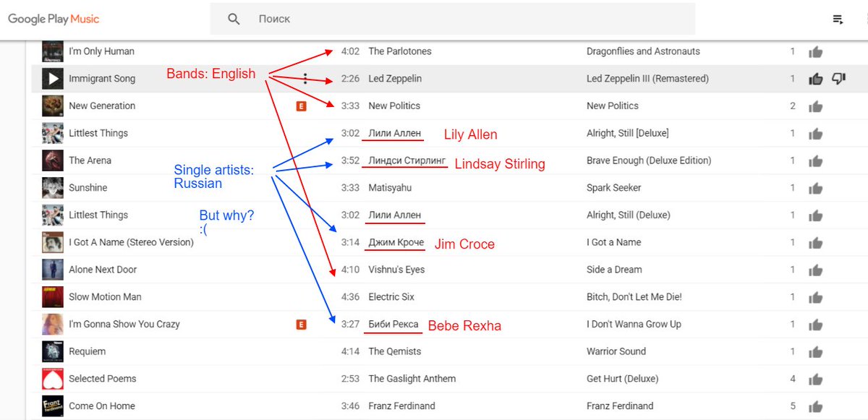The height and width of the screenshot is (420, 868).
Task: Open artist Vishnu's Eyes
Action: (396, 270)
